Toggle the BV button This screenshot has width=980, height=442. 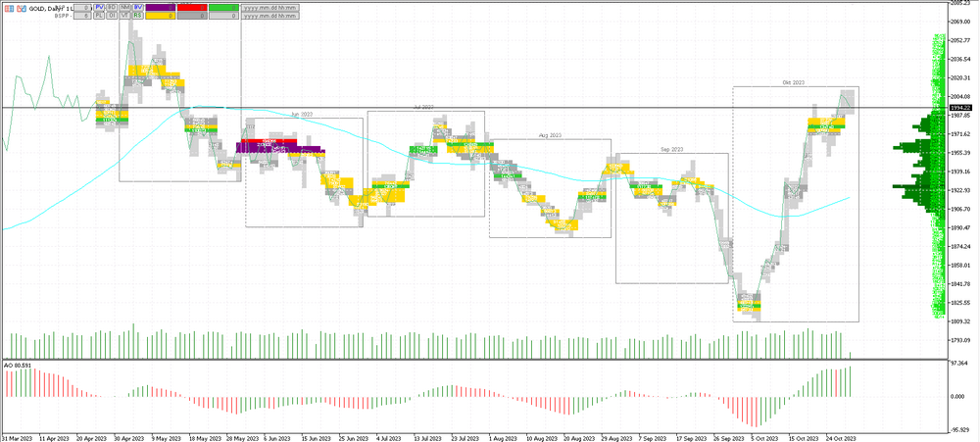pos(138,8)
